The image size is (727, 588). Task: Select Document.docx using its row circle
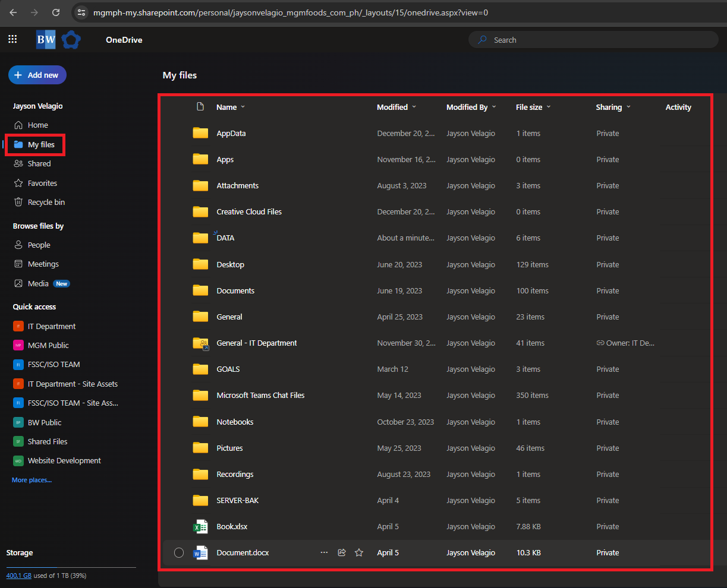tap(179, 553)
